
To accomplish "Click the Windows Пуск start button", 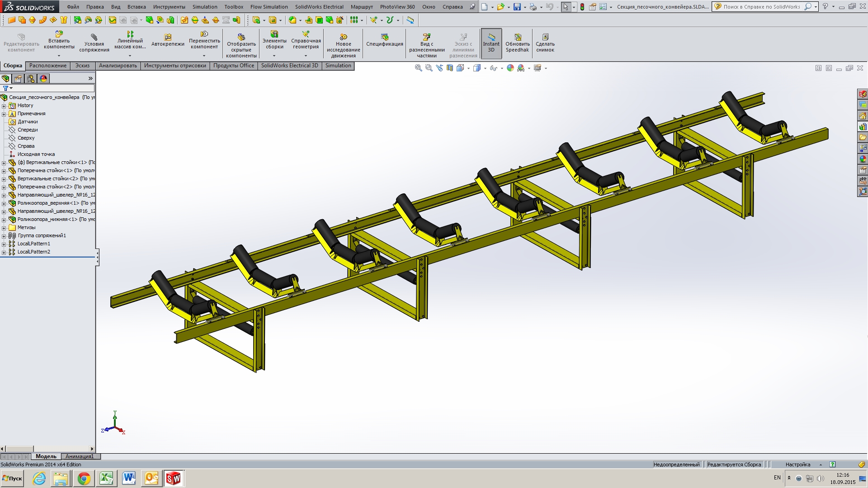I will tap(12, 478).
